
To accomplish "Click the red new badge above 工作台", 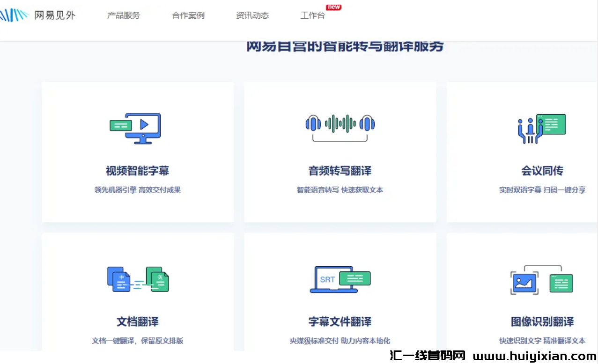I will click(x=333, y=7).
